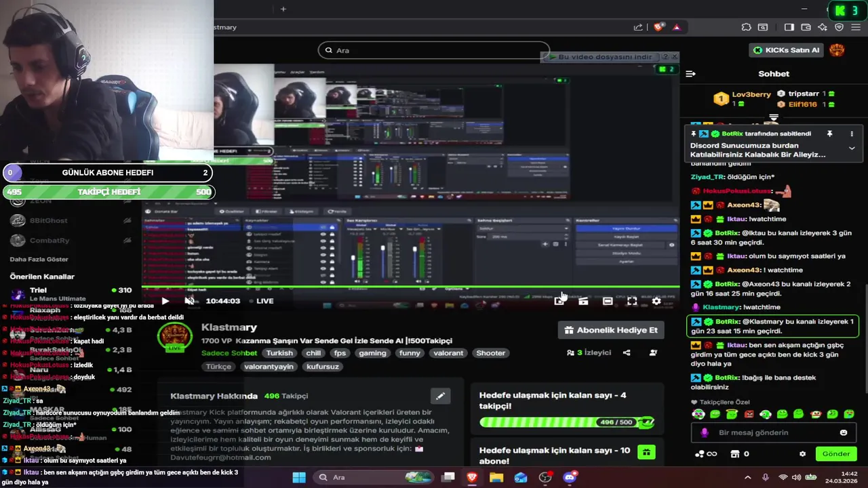Open stream player settings gear
868x488 pixels.
pyautogui.click(x=656, y=301)
